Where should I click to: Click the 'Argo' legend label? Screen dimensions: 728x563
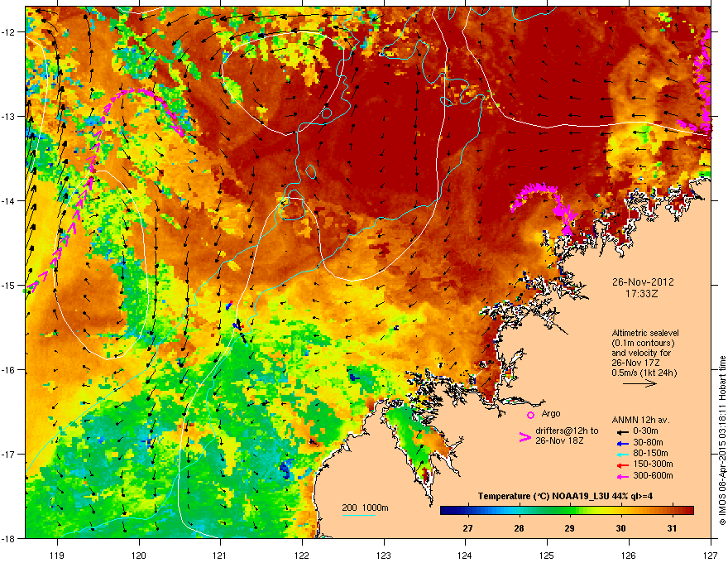pyautogui.click(x=551, y=413)
